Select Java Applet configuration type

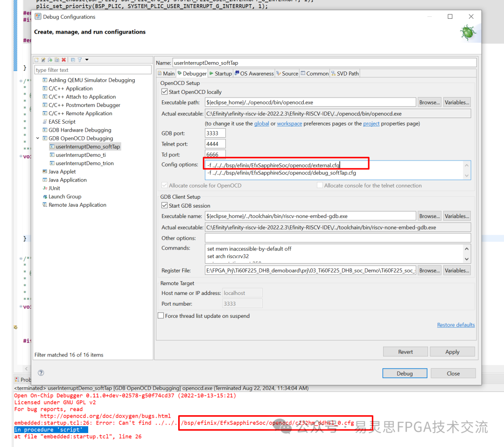[x=62, y=172]
